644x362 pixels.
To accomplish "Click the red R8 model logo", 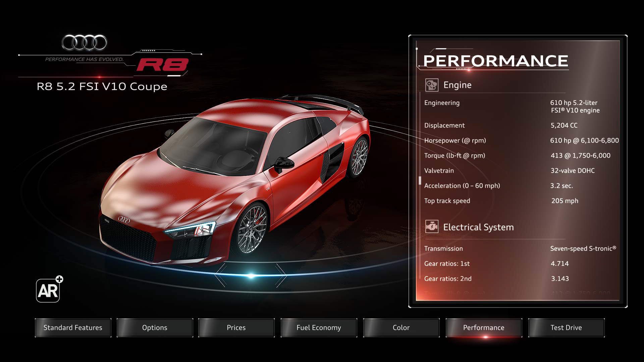I will 162,65.
